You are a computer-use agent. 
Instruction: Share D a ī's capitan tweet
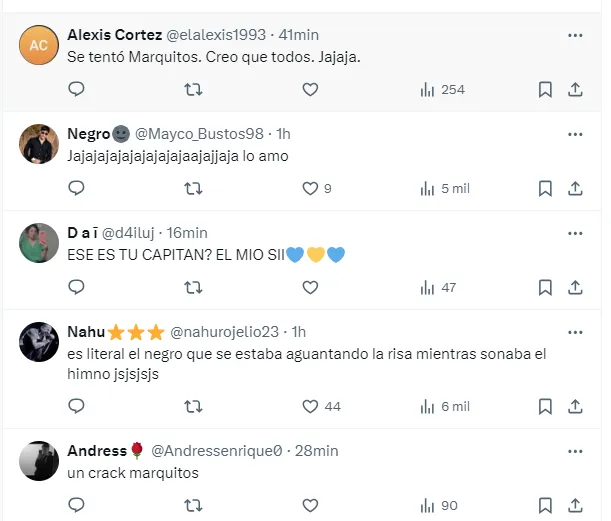click(575, 288)
